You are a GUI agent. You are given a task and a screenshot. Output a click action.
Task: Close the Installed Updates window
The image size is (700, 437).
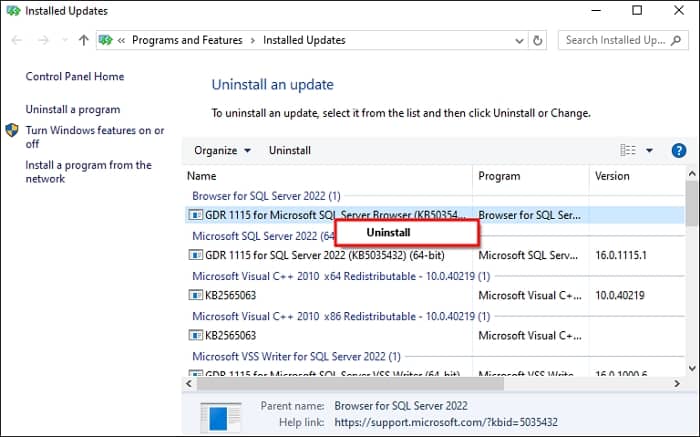pyautogui.click(x=679, y=11)
